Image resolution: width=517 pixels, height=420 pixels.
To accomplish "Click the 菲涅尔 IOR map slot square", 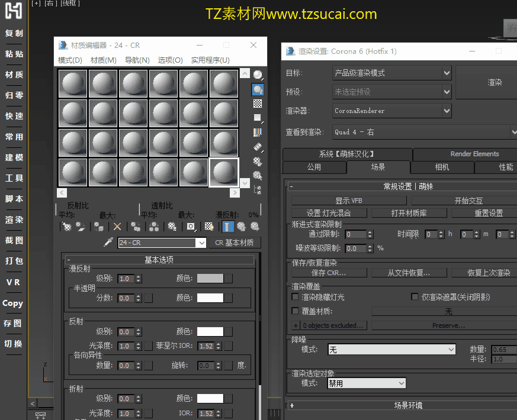I will coord(229,346).
